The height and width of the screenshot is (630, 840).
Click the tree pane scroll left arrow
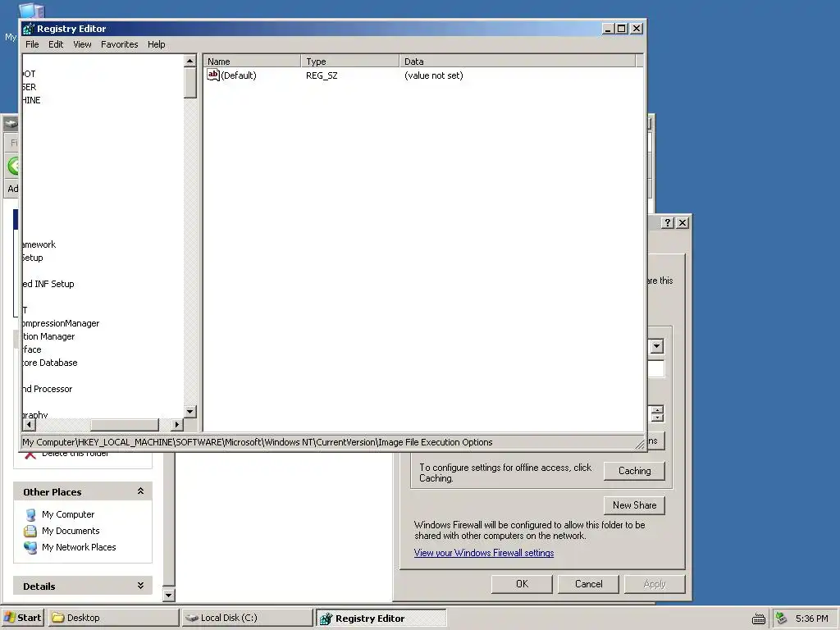click(x=30, y=425)
